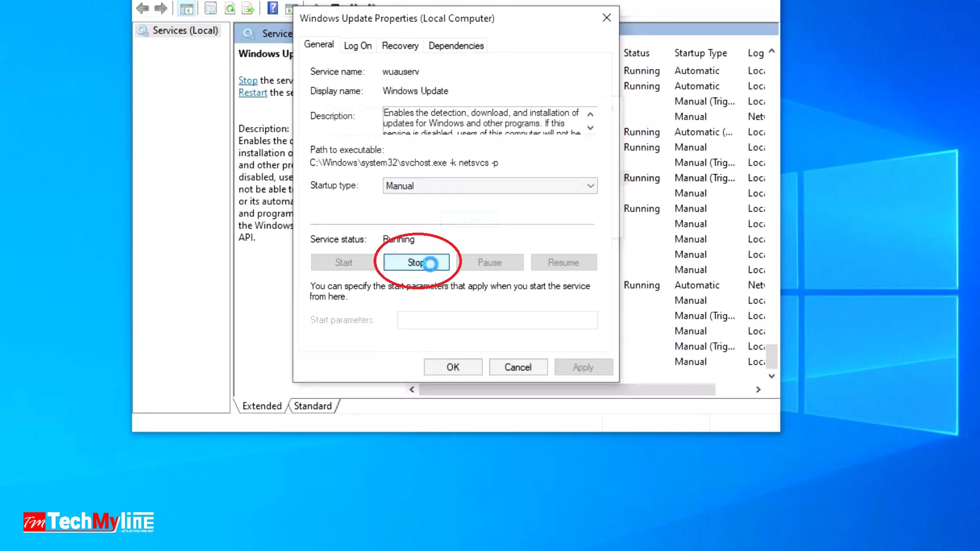Image resolution: width=980 pixels, height=551 pixels.
Task: Click the green Refresh toolbar icon
Action: 230,8
